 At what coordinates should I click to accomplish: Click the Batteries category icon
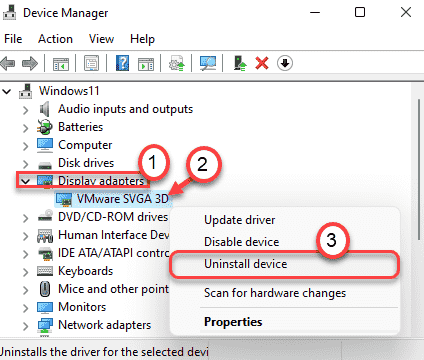[45, 127]
